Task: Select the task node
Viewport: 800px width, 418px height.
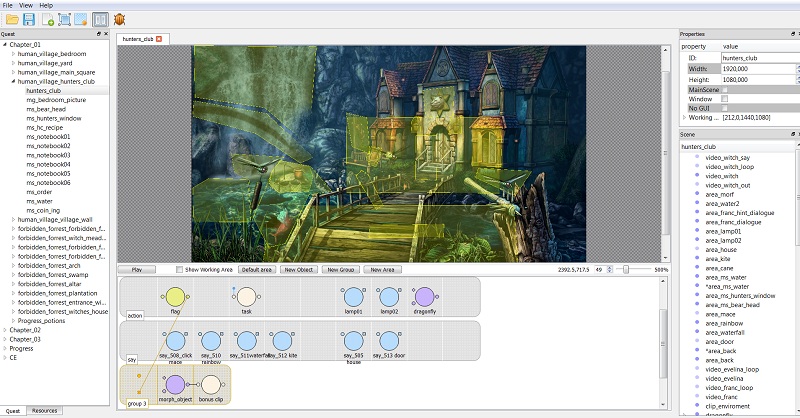Action: pos(246,297)
